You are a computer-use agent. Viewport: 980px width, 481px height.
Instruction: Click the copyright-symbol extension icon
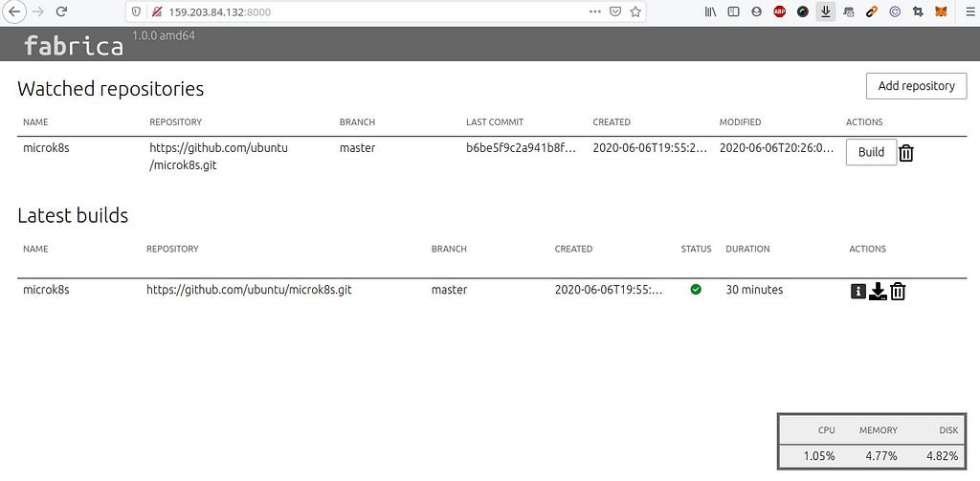[x=895, y=11]
